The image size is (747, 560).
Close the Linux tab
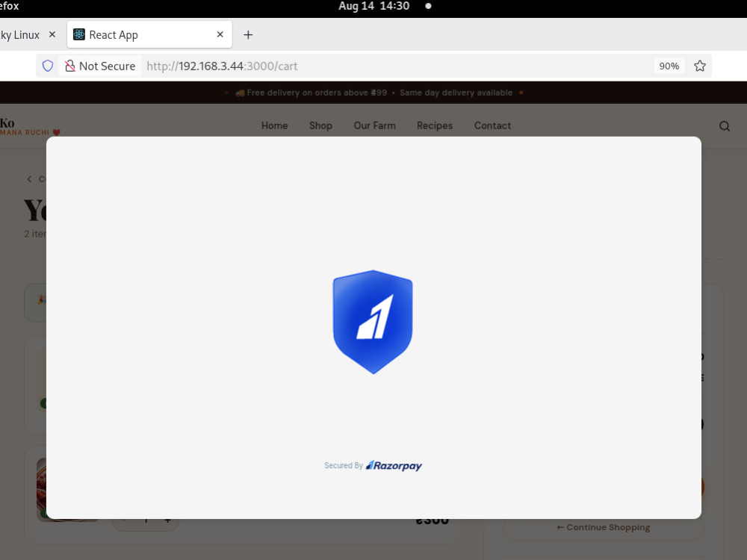[x=52, y=34]
